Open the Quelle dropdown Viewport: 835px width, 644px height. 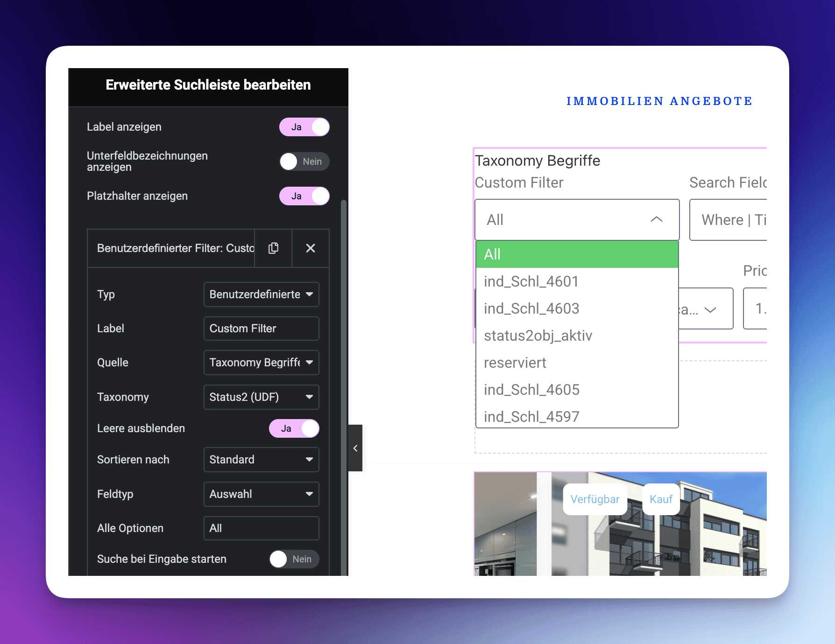tap(261, 363)
